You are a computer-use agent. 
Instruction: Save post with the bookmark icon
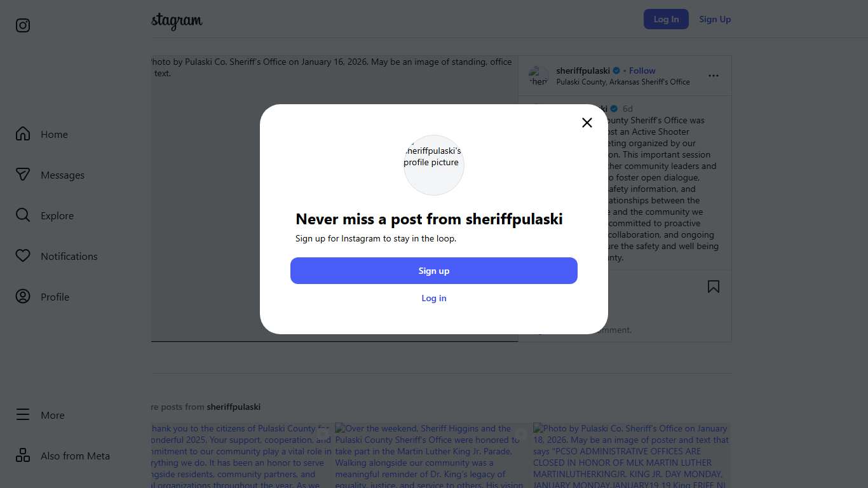[x=714, y=287]
